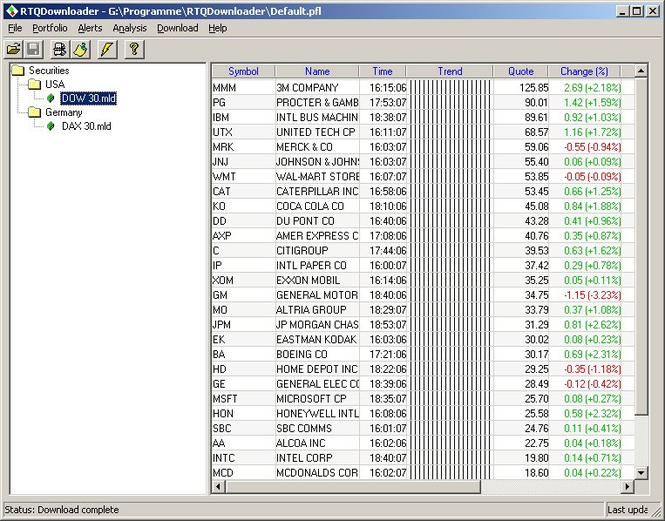Click the yellow note toolbar icon

tap(81, 49)
